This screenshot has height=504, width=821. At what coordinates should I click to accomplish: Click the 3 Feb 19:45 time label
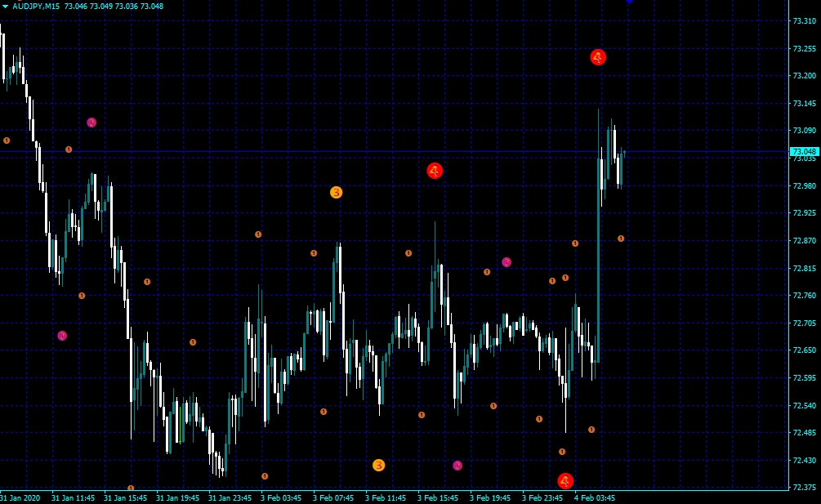pyautogui.click(x=490, y=497)
